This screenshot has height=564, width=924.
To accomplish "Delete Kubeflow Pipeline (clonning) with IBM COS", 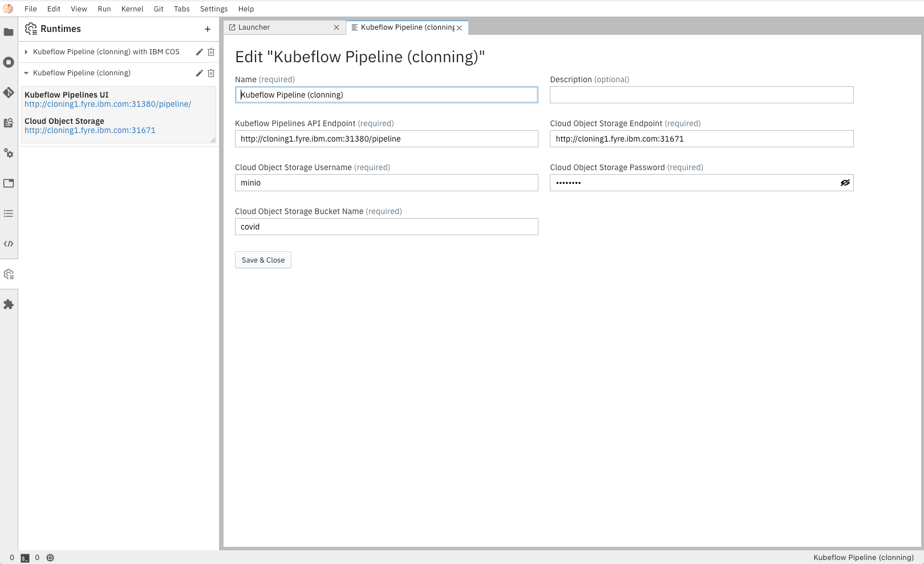I will tap(211, 52).
